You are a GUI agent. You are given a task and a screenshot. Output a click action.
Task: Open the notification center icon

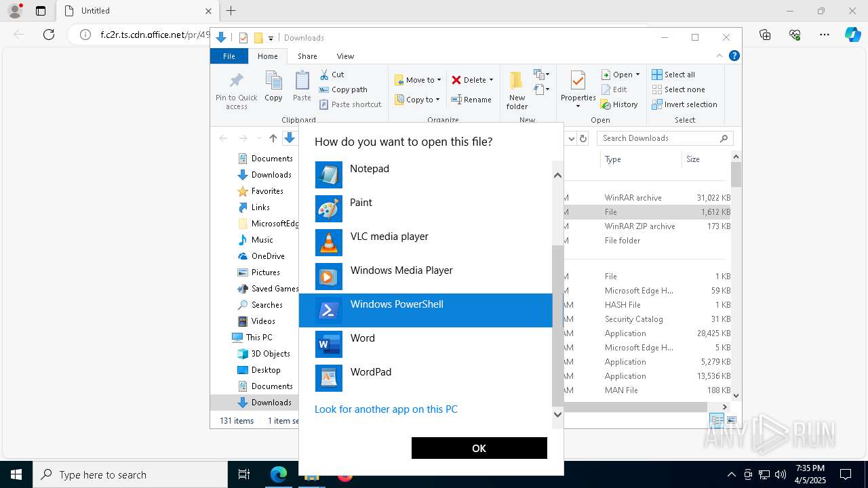pos(846,474)
